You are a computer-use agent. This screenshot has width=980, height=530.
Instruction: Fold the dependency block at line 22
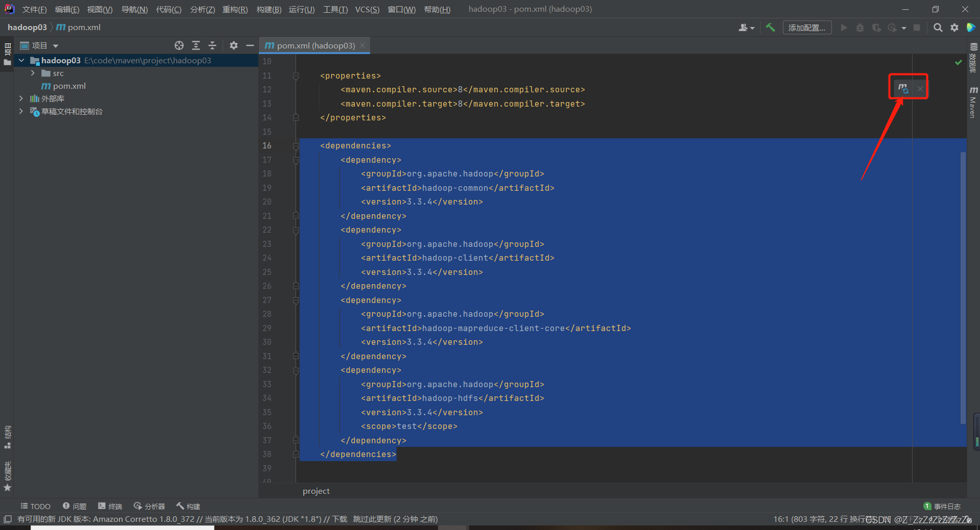(x=296, y=230)
